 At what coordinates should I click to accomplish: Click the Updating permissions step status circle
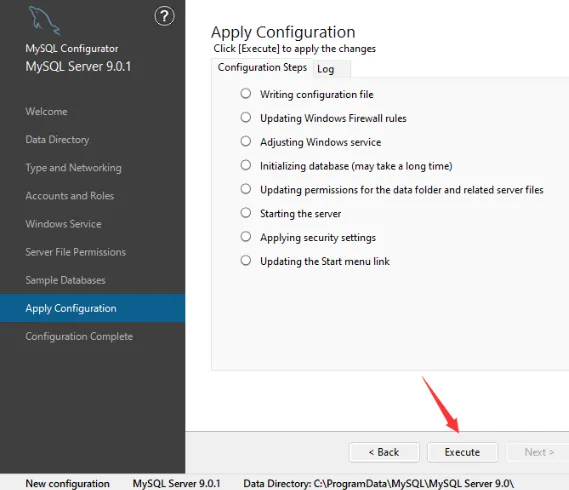(246, 189)
